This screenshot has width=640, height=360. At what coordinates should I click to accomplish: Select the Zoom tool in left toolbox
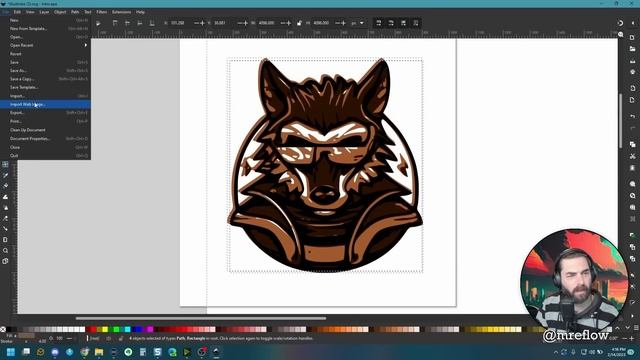[5, 251]
